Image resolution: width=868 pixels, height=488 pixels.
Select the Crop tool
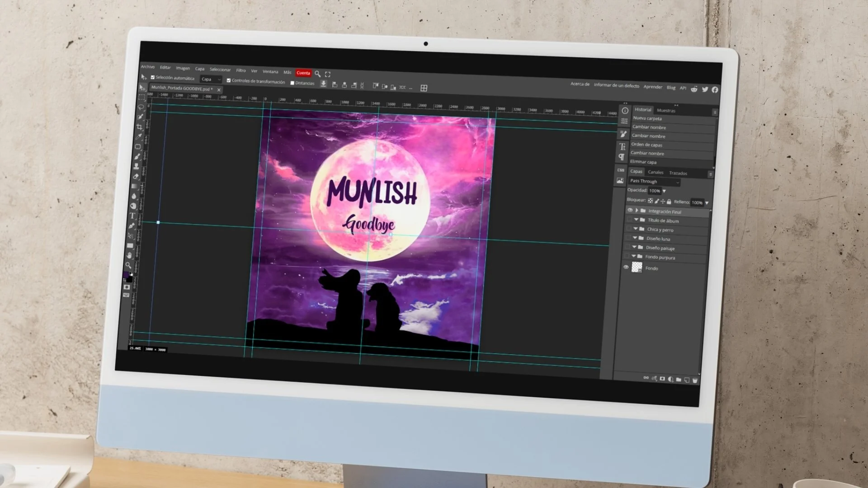pyautogui.click(x=140, y=127)
